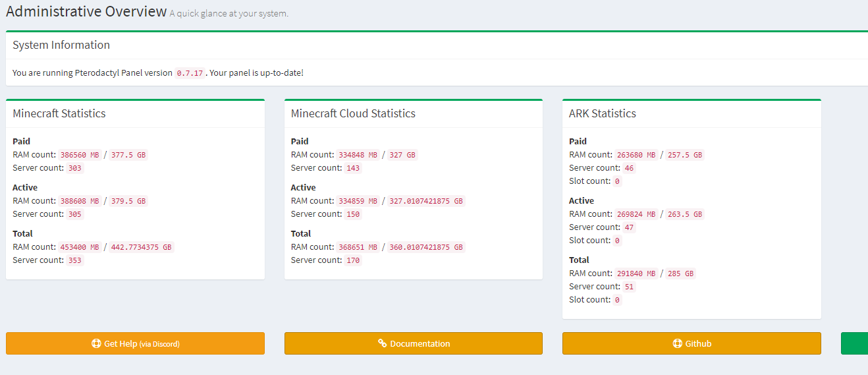Select Minecraft total server count 353
This screenshot has height=375, width=868.
(75, 260)
